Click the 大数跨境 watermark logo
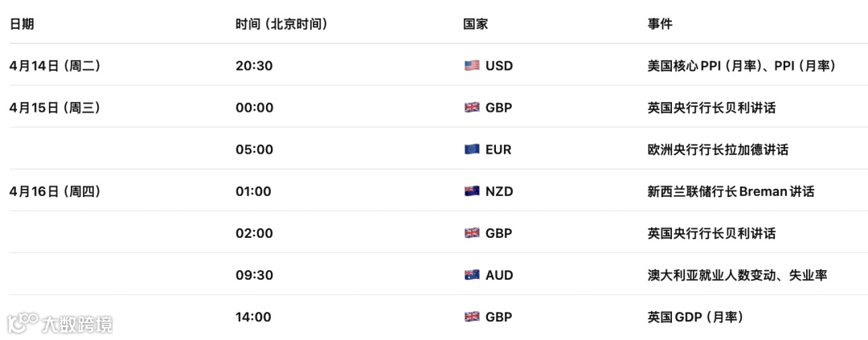Screen dimensions: 868x340 click(x=60, y=323)
